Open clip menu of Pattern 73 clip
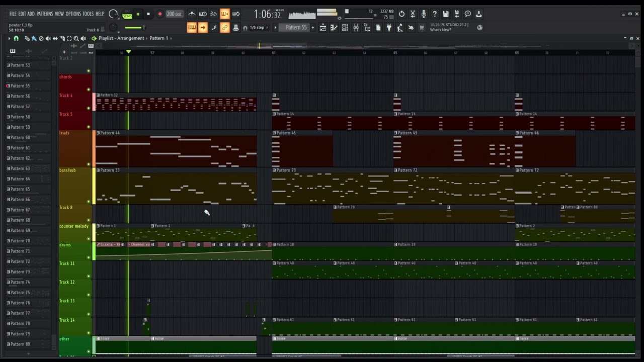This screenshot has width=644, height=362. [x=274, y=170]
